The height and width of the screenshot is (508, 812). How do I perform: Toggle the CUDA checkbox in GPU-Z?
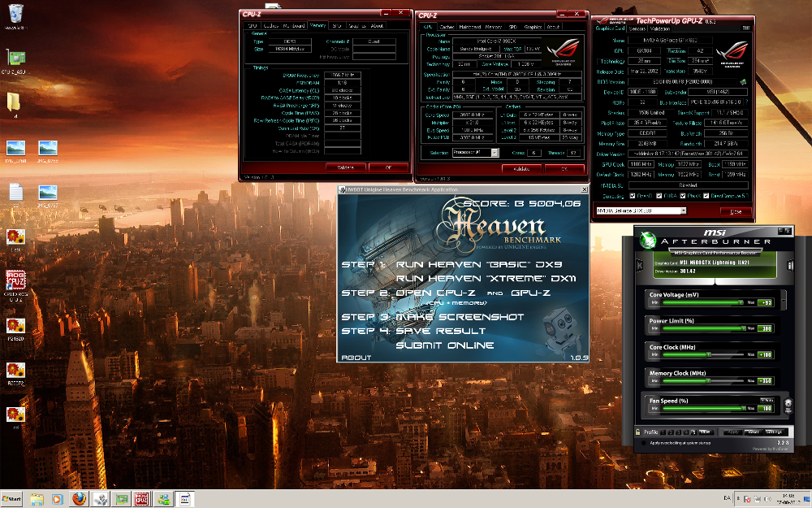(x=659, y=196)
